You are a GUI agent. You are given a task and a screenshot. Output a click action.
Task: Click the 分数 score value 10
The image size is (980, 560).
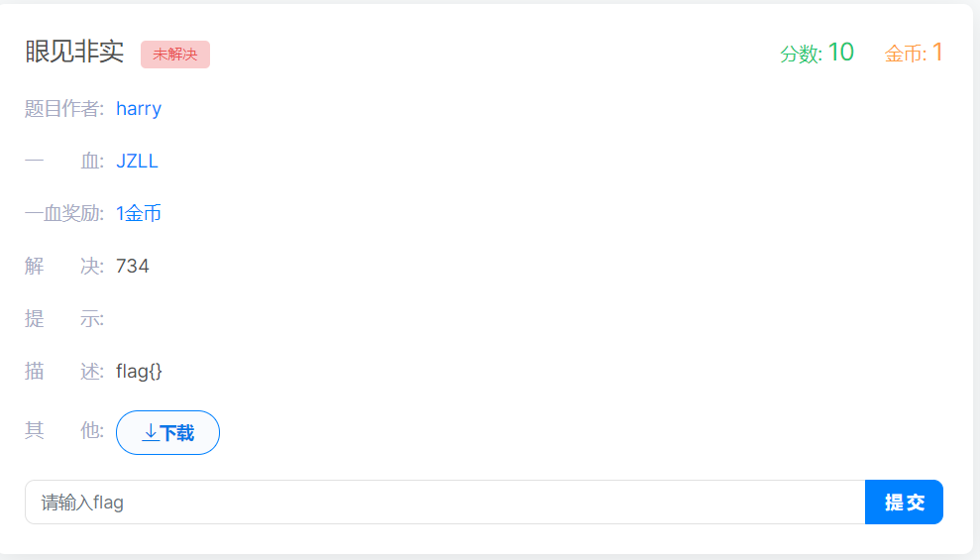point(840,53)
